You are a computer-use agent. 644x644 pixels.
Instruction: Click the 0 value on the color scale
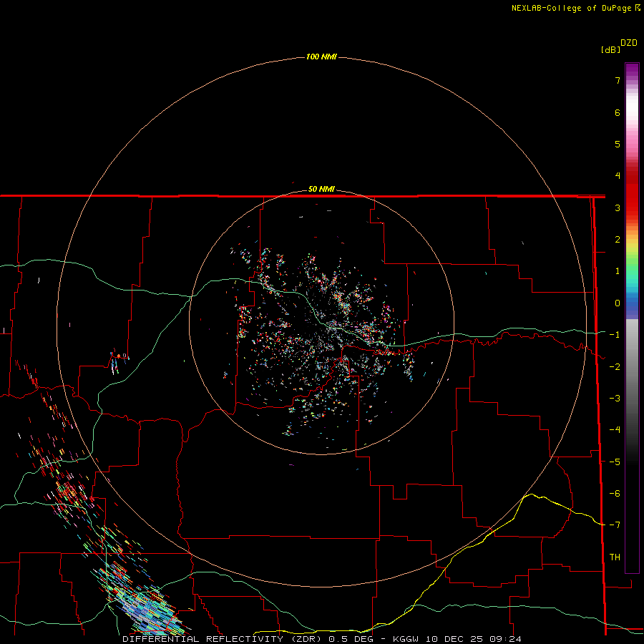(618, 303)
